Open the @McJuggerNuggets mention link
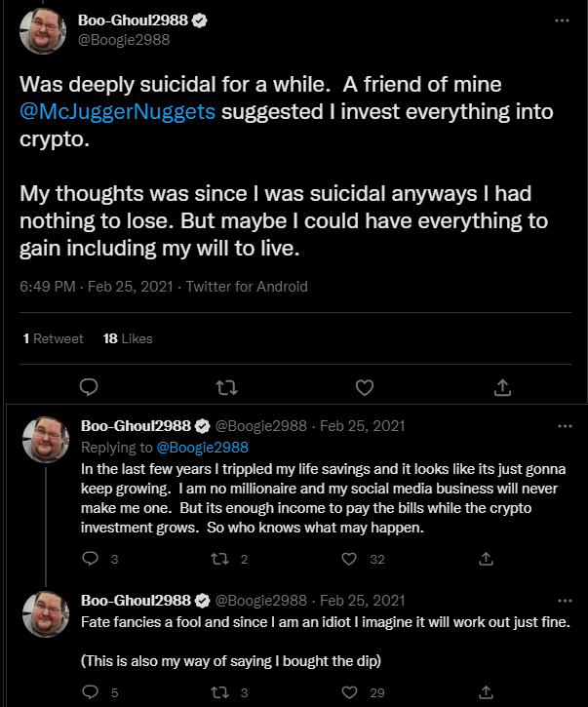This screenshot has height=707, width=588. [x=118, y=111]
